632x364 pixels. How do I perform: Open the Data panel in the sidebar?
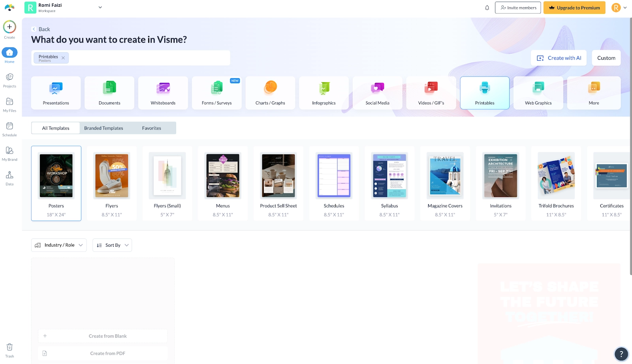[x=9, y=178]
